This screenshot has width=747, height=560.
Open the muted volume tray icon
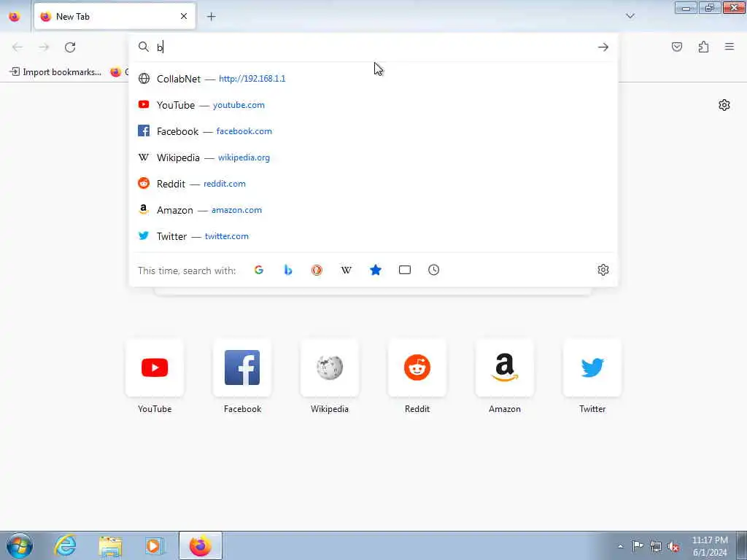coord(673,546)
